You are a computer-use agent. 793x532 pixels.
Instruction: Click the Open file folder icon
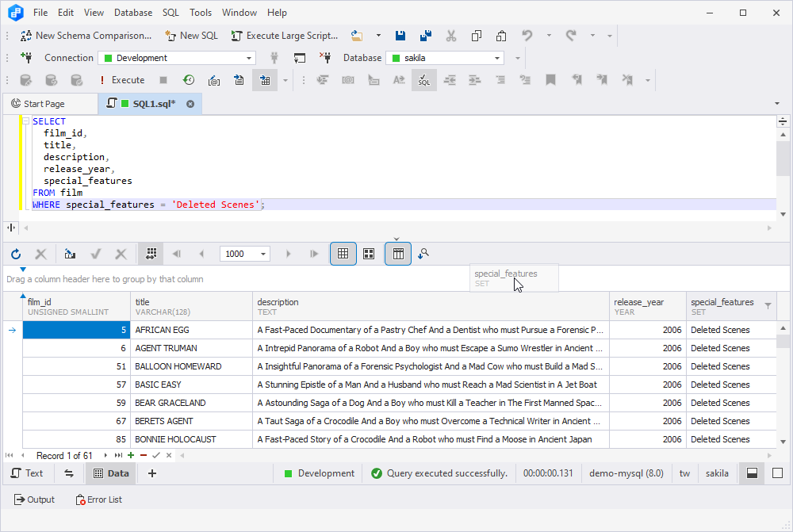[x=357, y=36]
